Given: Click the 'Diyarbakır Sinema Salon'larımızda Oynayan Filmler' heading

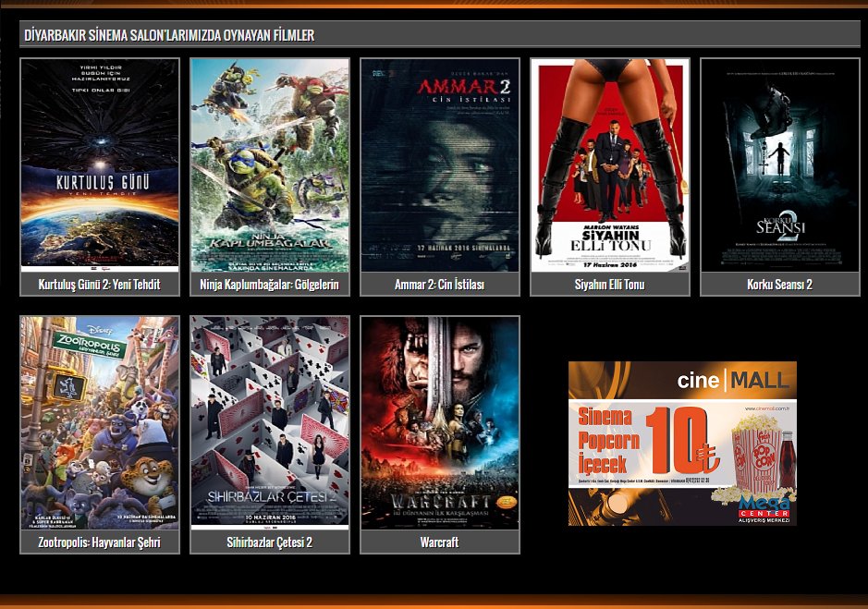Looking at the screenshot, I should point(169,35).
